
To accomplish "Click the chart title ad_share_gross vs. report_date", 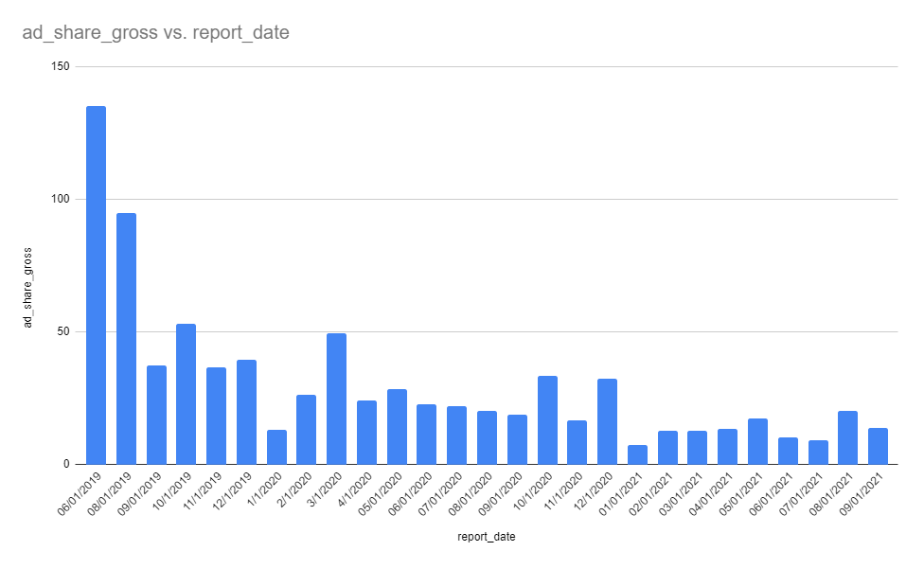I will pyautogui.click(x=155, y=32).
